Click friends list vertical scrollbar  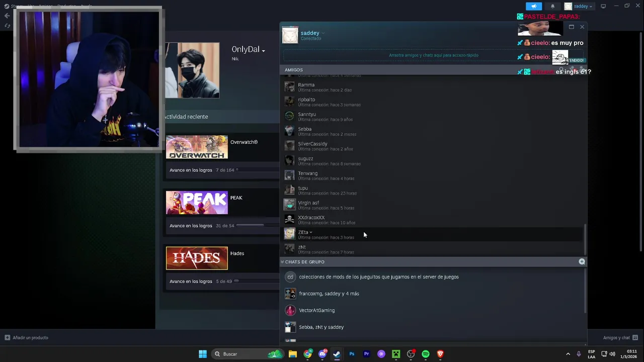[x=585, y=239]
